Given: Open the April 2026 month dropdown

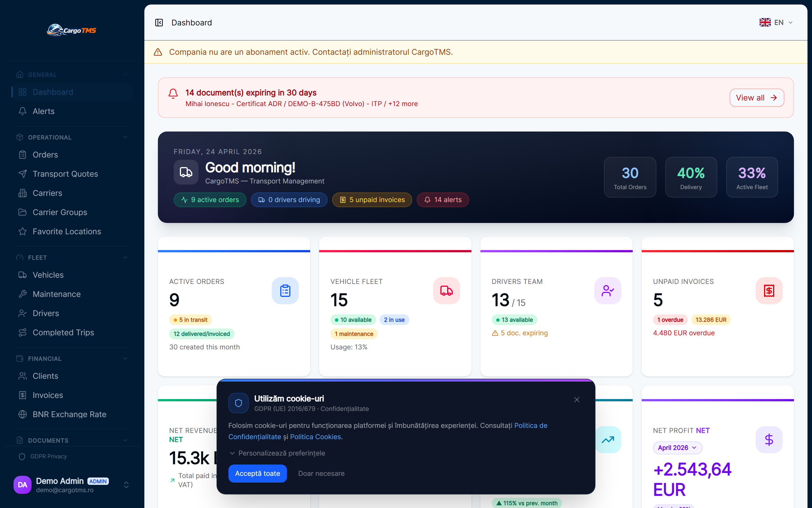Looking at the screenshot, I should coord(677,448).
